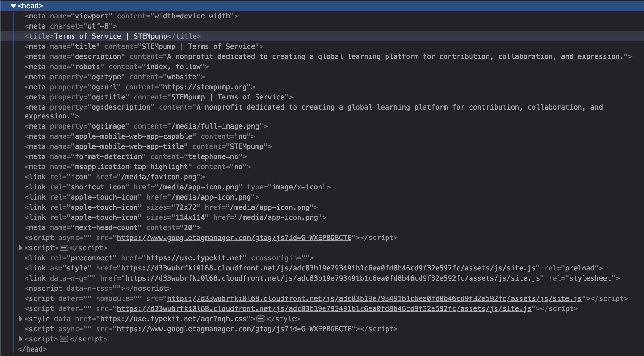This screenshot has height=356, width=644.
Task: Select the title text 'Terms of Service | STEMpump'
Action: [x=110, y=36]
